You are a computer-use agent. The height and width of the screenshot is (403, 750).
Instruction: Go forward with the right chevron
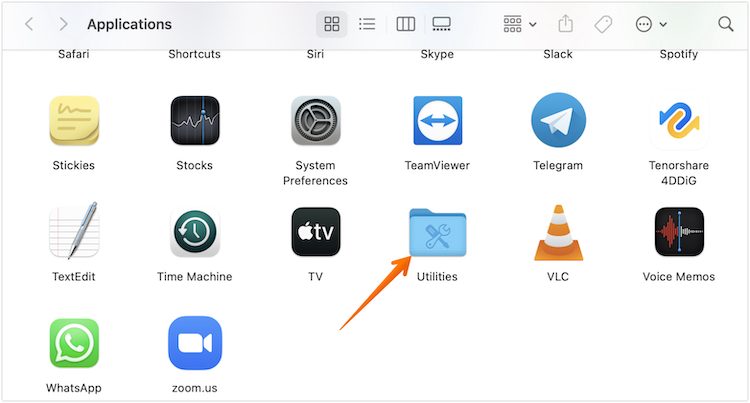click(x=63, y=24)
